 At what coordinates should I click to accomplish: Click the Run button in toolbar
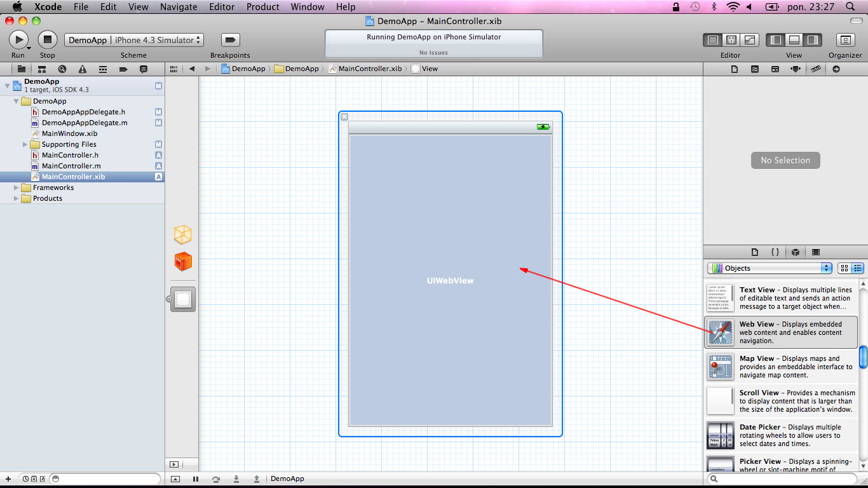coord(18,40)
